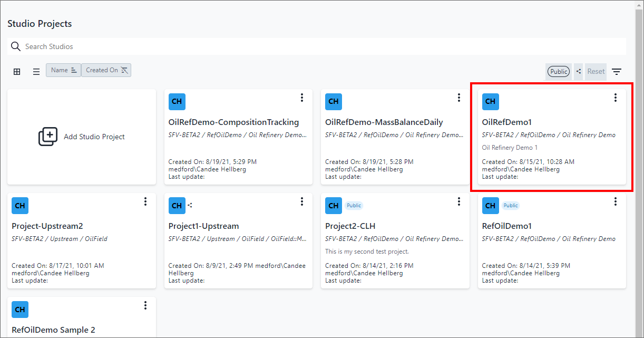644x338 pixels.
Task: Click the Search Studios input field
Action: (x=316, y=46)
